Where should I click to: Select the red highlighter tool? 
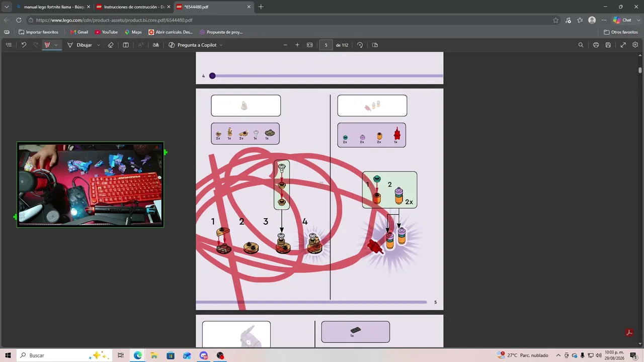pos(47,45)
